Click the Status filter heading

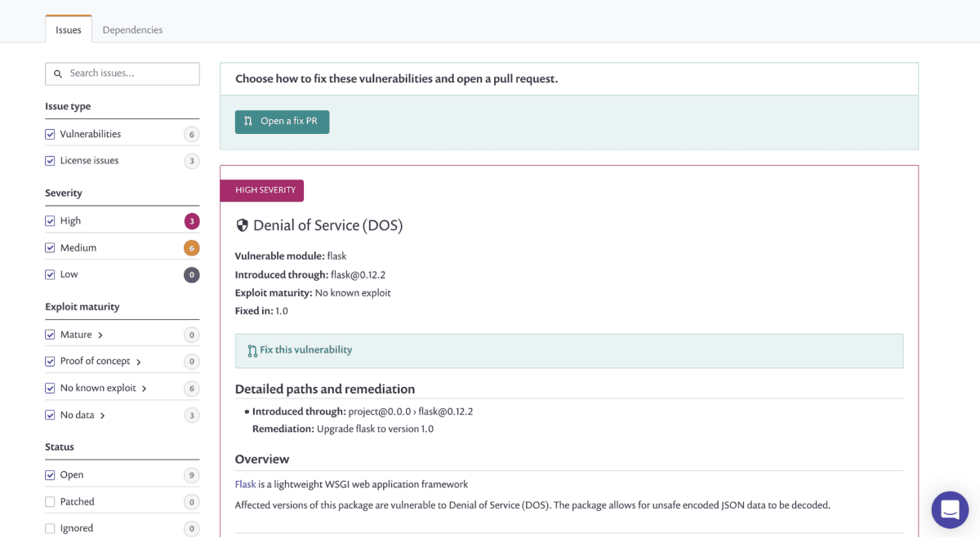(x=60, y=447)
